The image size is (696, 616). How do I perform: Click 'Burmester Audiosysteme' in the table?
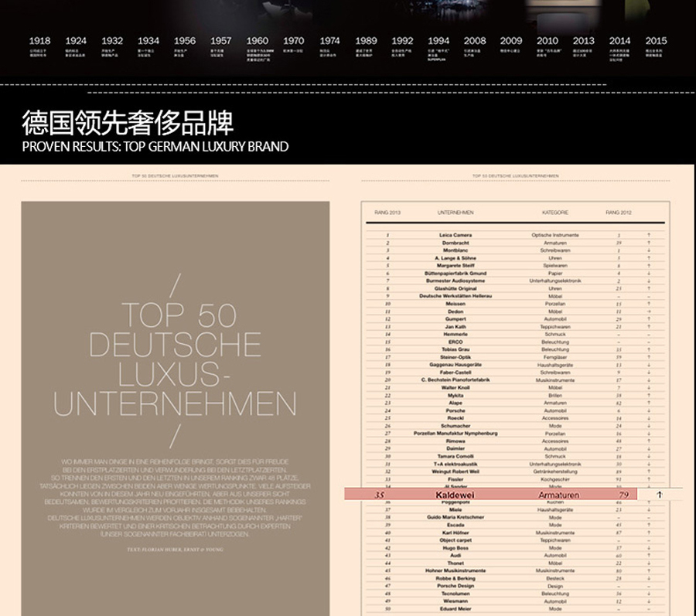pos(455,281)
